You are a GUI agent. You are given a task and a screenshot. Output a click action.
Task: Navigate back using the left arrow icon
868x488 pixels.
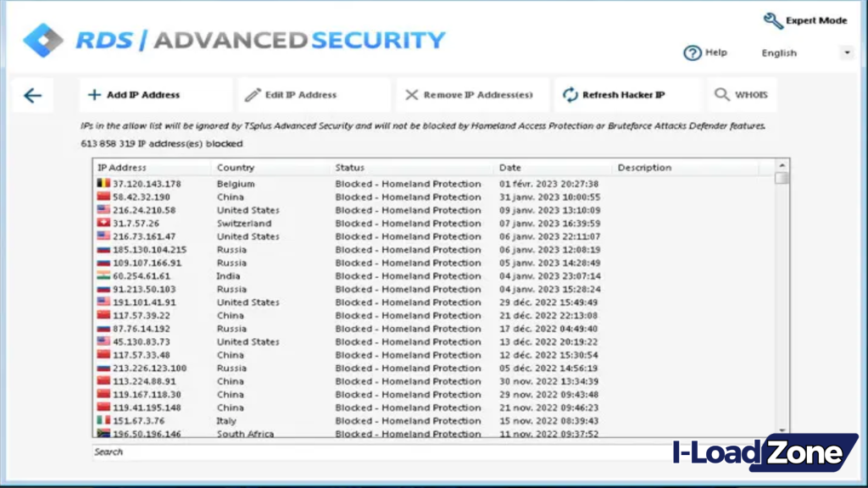coord(32,95)
